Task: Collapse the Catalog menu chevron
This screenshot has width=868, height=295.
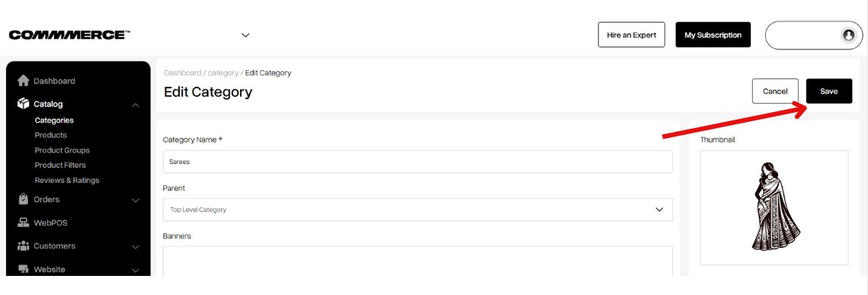Action: pos(136,104)
